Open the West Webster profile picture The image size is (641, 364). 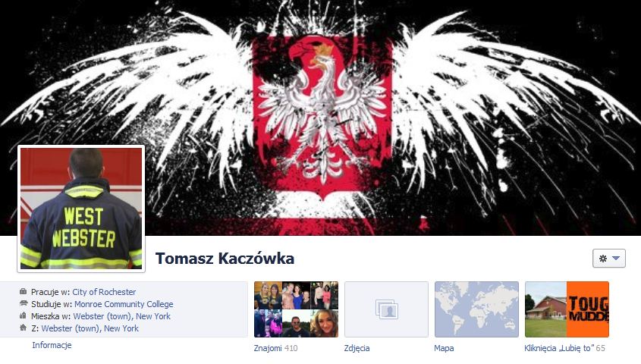(x=81, y=209)
